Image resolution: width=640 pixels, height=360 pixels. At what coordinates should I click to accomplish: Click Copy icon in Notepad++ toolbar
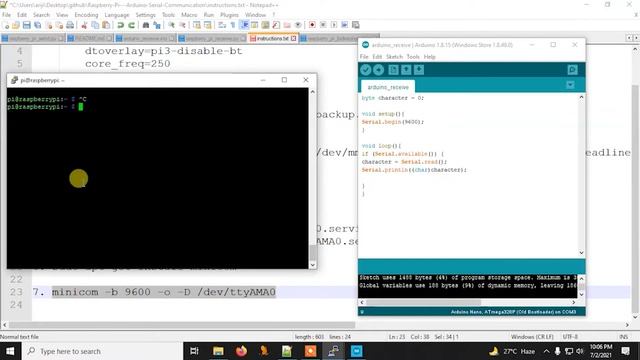(95, 25)
